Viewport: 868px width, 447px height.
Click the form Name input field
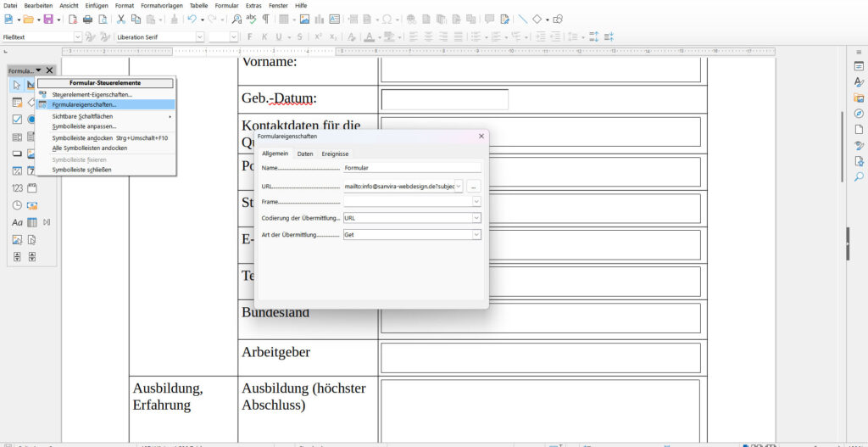(412, 168)
